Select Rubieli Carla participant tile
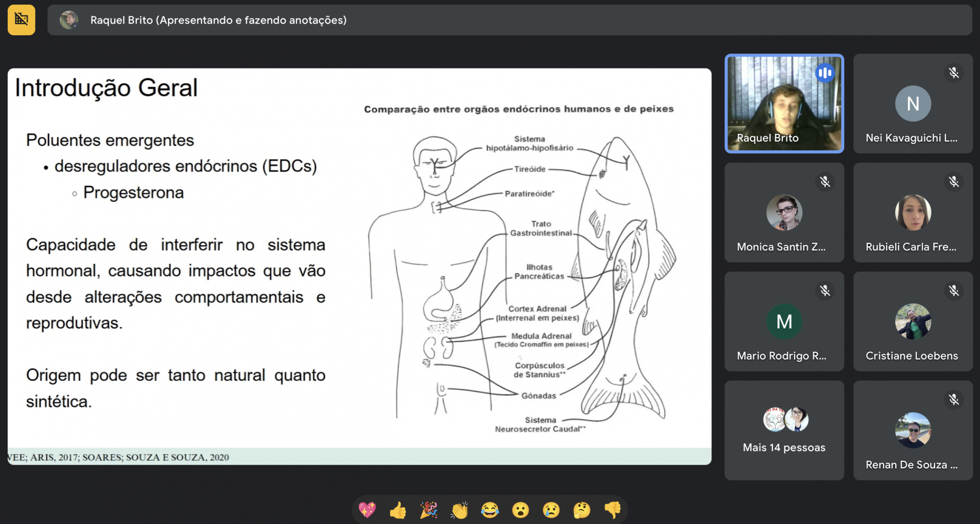The image size is (980, 524). coord(913,212)
